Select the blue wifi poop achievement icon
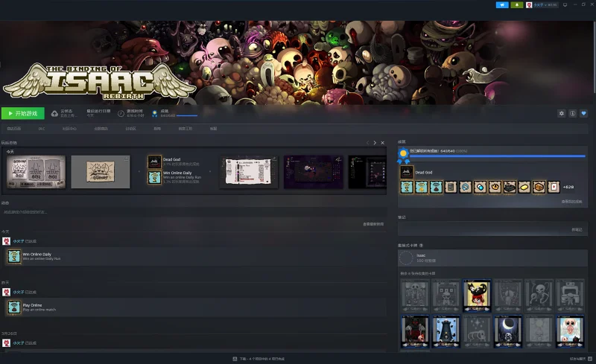The image size is (596, 364). click(x=436, y=187)
